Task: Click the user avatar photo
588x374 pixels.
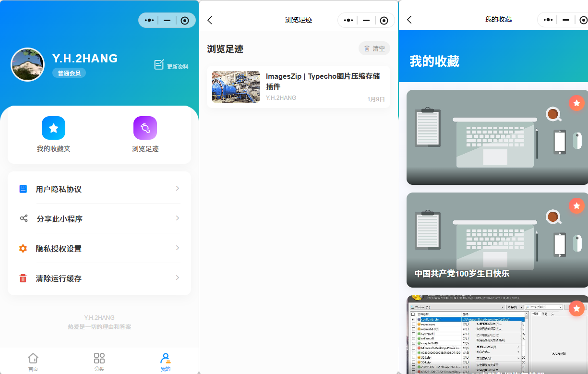Action: 27,64
